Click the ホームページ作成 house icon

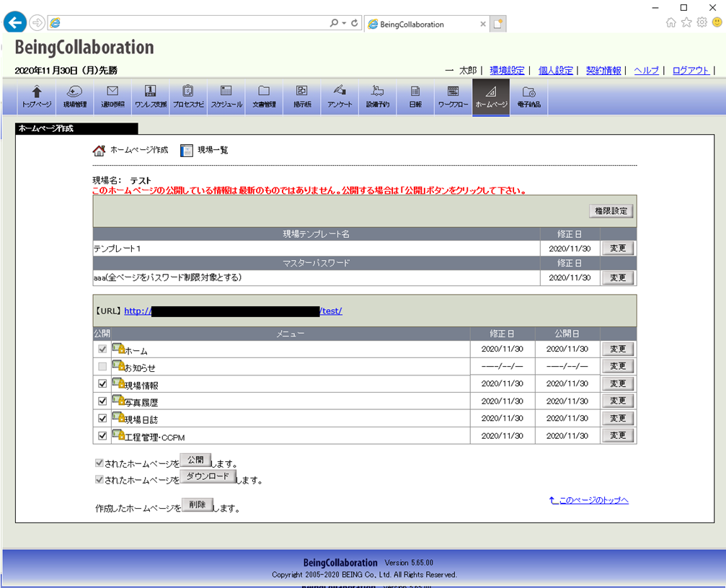[99, 151]
